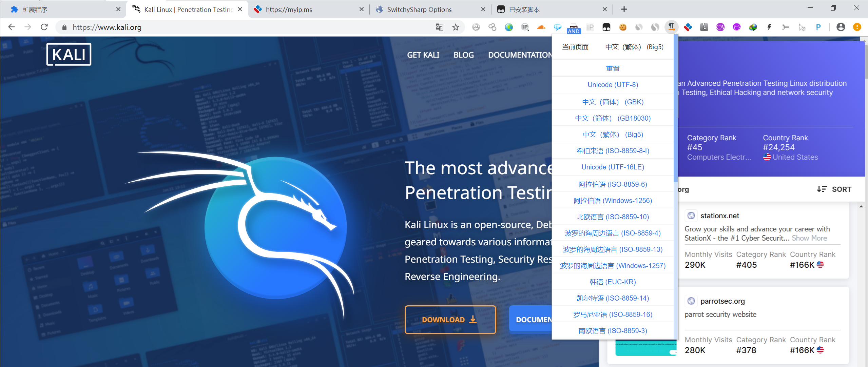
Task: Click the Tampermonkey extension icon
Action: point(606,27)
